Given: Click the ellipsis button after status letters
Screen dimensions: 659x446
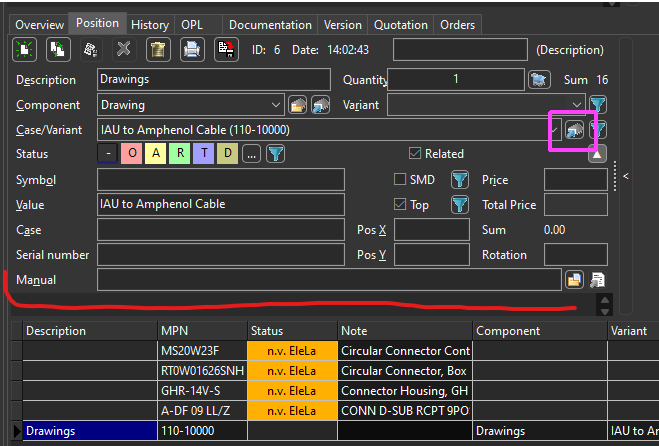Looking at the screenshot, I should [251, 154].
